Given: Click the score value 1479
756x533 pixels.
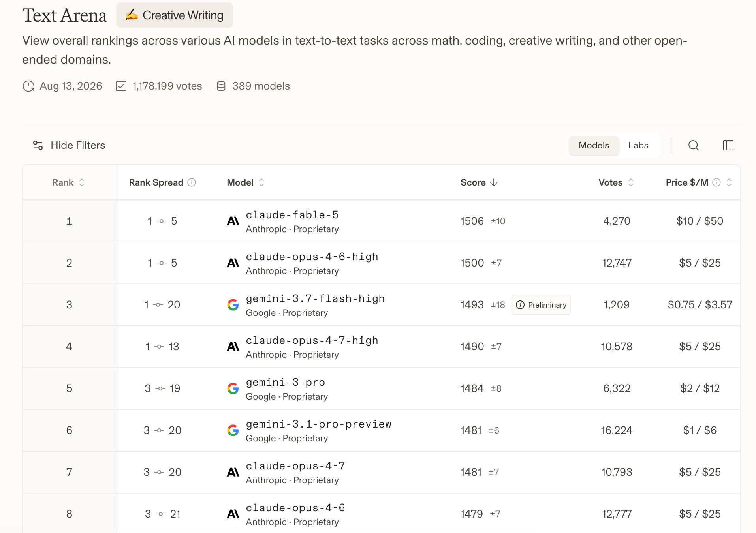Looking at the screenshot, I should coord(472,514).
